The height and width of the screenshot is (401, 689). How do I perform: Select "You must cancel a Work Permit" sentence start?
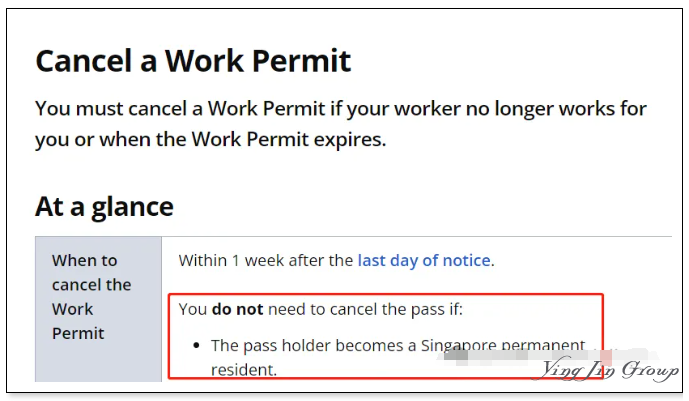click(x=180, y=108)
